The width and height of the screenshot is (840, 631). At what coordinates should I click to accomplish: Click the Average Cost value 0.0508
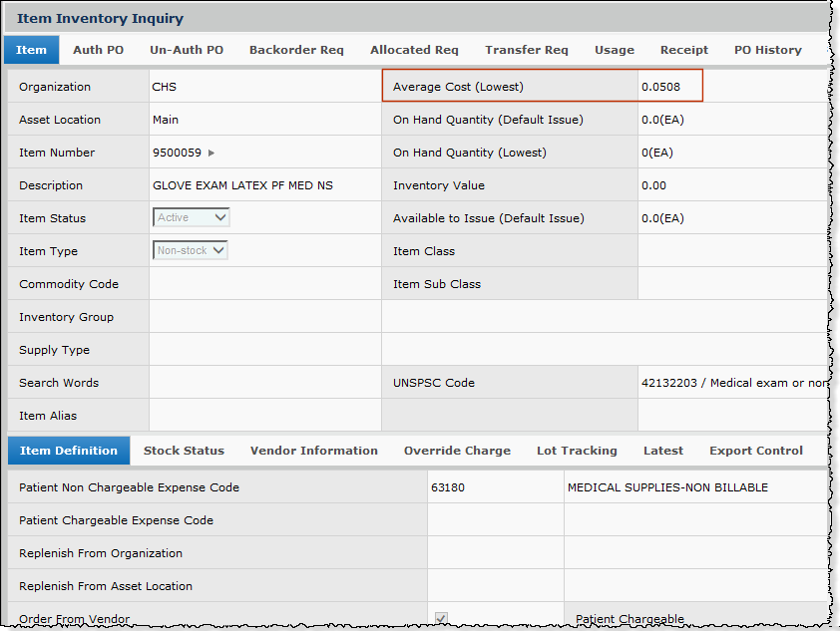pyautogui.click(x=660, y=87)
